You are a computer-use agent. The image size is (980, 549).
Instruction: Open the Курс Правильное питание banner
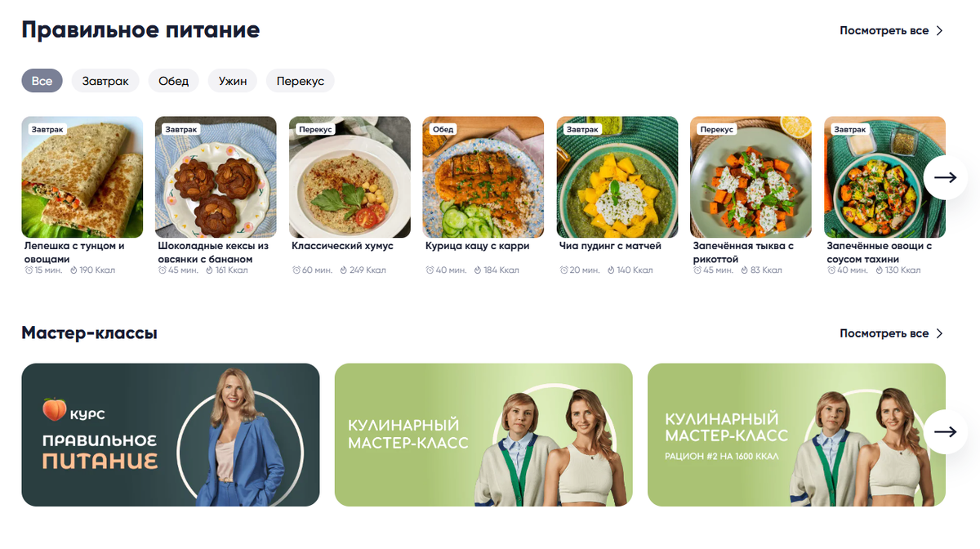pos(170,435)
